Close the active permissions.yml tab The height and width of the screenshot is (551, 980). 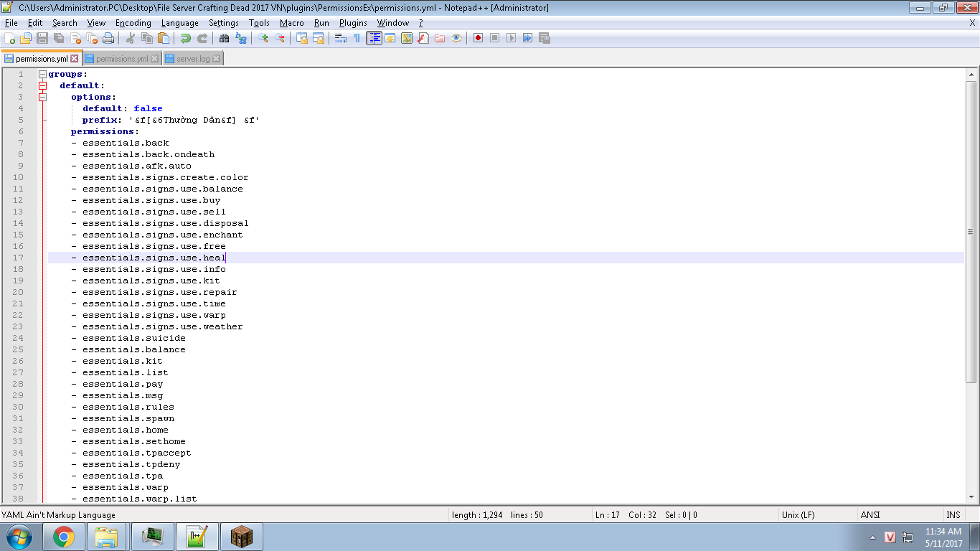click(x=74, y=59)
